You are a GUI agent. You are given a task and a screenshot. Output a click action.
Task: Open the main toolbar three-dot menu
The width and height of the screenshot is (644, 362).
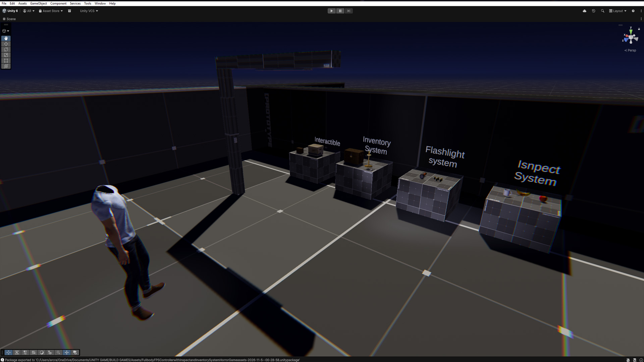pyautogui.click(x=641, y=11)
